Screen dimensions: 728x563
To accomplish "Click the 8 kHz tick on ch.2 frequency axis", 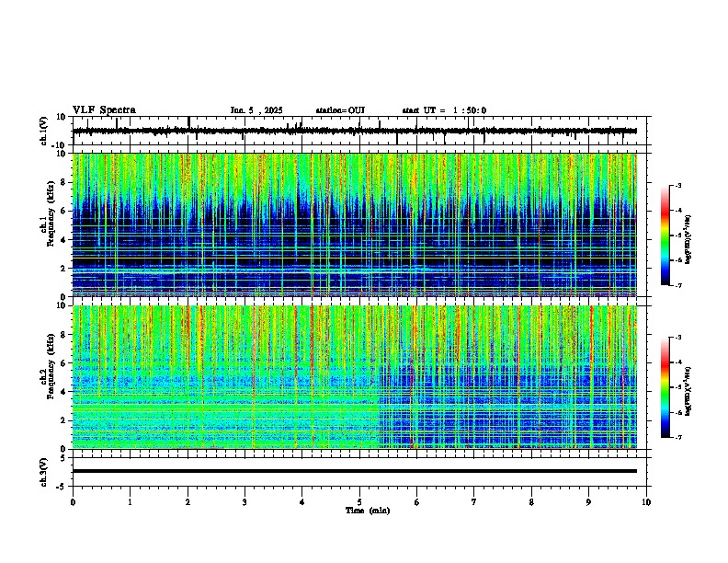I will tap(63, 335).
